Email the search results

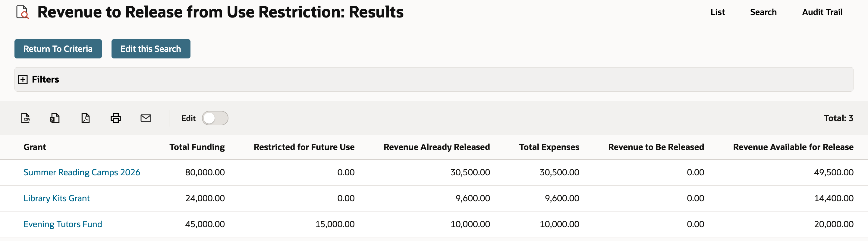tap(146, 118)
